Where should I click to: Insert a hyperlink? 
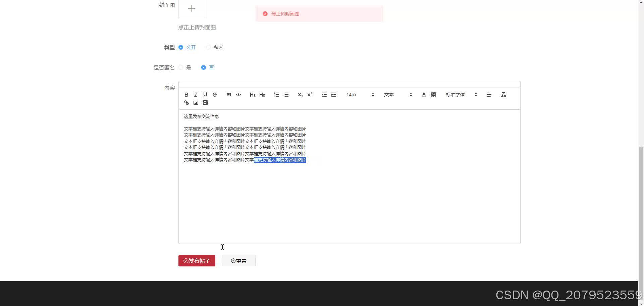point(186,103)
